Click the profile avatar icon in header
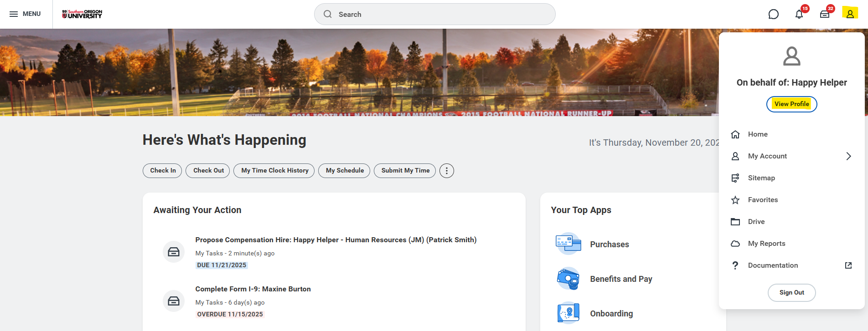The height and width of the screenshot is (331, 868). coord(850,14)
